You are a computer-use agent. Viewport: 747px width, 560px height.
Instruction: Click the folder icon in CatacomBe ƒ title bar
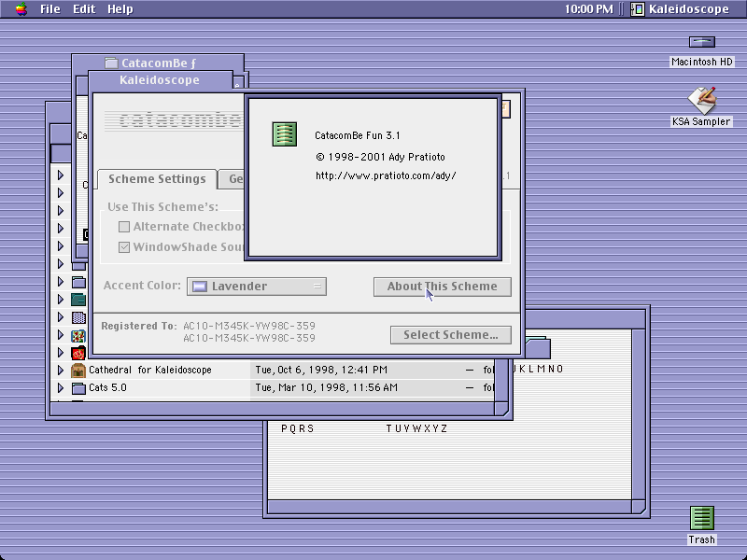[111, 63]
